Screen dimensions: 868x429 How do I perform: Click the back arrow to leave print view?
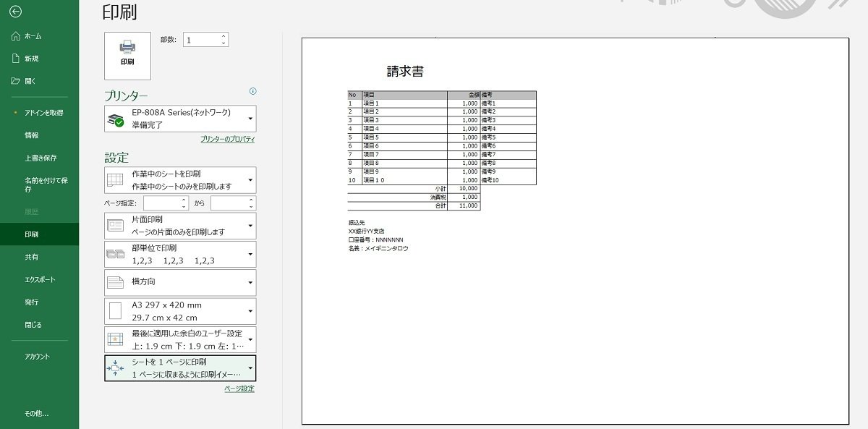pyautogui.click(x=16, y=12)
